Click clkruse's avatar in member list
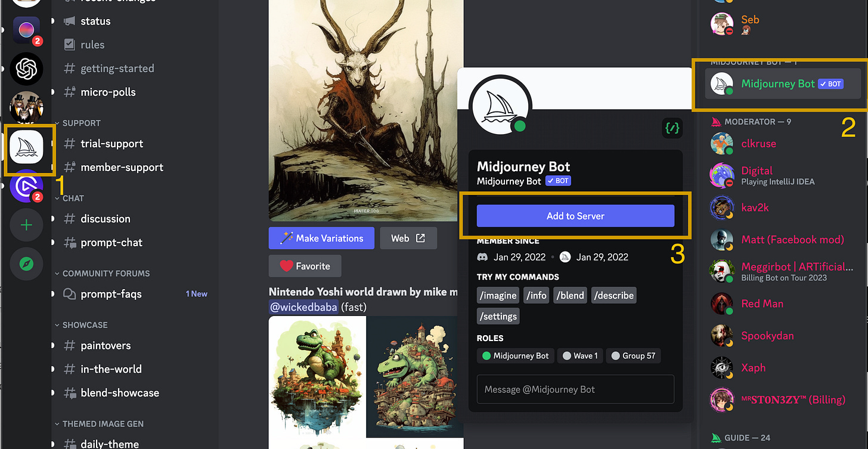Image resolution: width=868 pixels, height=449 pixels. [x=722, y=144]
